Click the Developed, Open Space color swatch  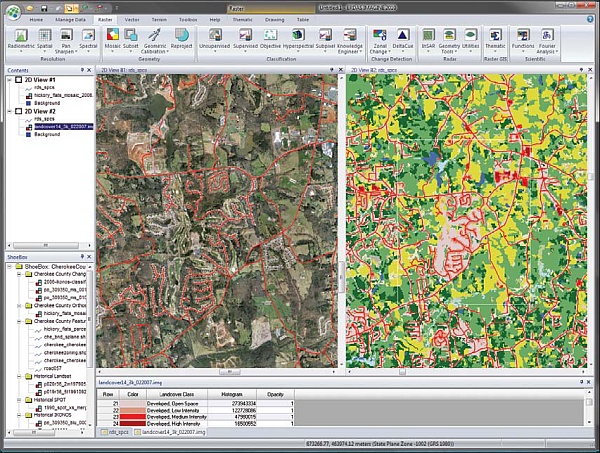coord(133,403)
